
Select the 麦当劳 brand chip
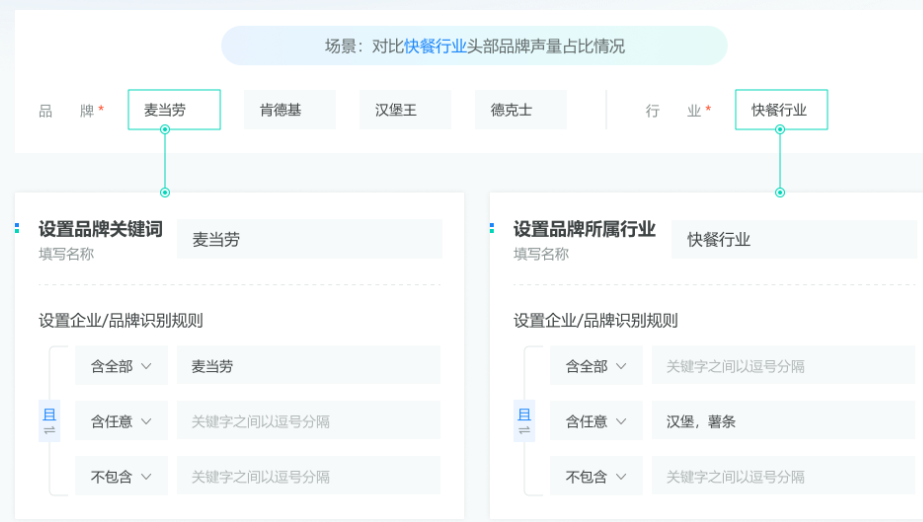click(x=174, y=110)
